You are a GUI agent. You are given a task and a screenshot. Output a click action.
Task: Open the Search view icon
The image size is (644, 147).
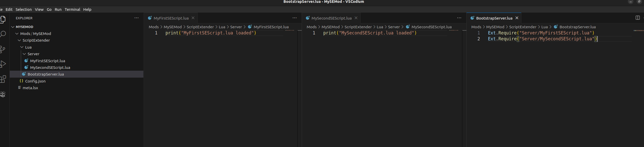pos(3,34)
